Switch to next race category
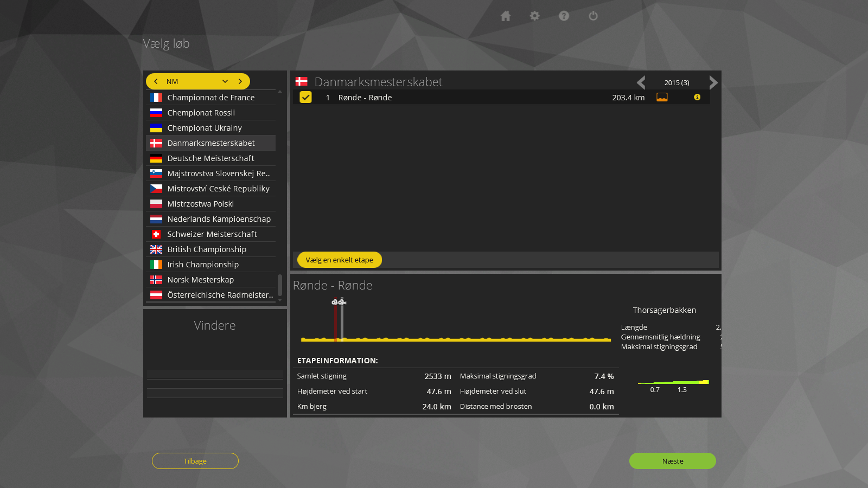This screenshot has width=868, height=488. [240, 81]
